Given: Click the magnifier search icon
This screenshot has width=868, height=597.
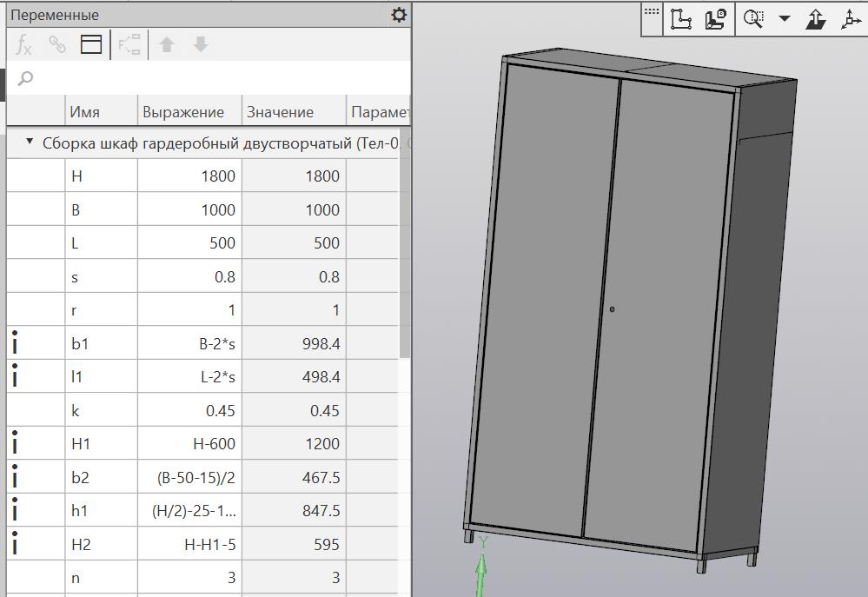Looking at the screenshot, I should [25, 78].
